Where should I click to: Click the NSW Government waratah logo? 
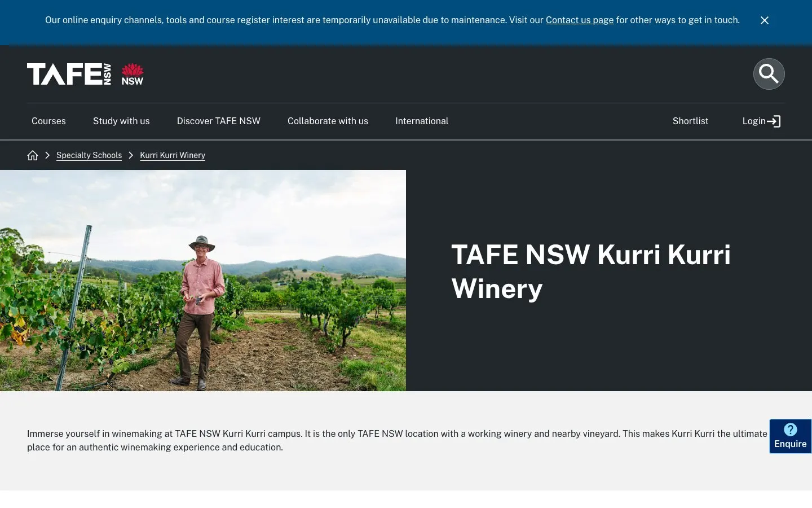pos(133,74)
